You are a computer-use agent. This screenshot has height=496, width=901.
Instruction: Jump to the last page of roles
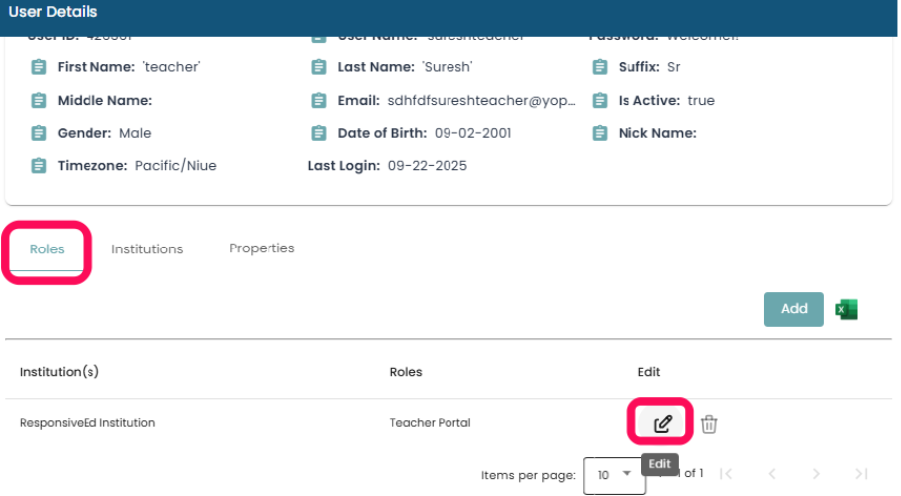[861, 474]
